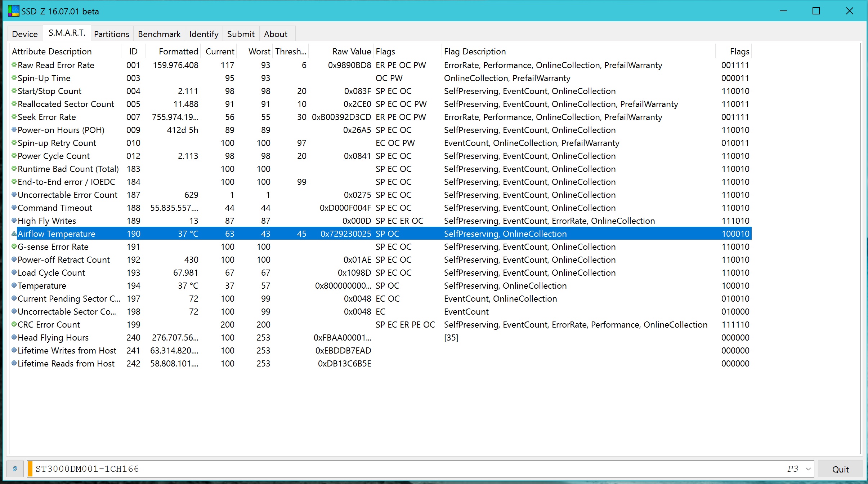
Task: Click blue info icon beside Lifetime Reads from Host
Action: [x=14, y=363]
